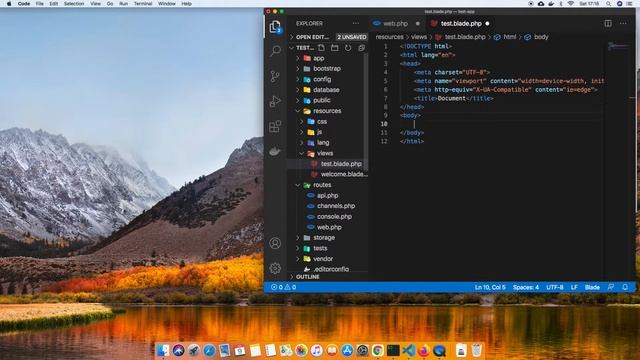Expand the bootstrap folder
This screenshot has height=360, width=640.
328,69
